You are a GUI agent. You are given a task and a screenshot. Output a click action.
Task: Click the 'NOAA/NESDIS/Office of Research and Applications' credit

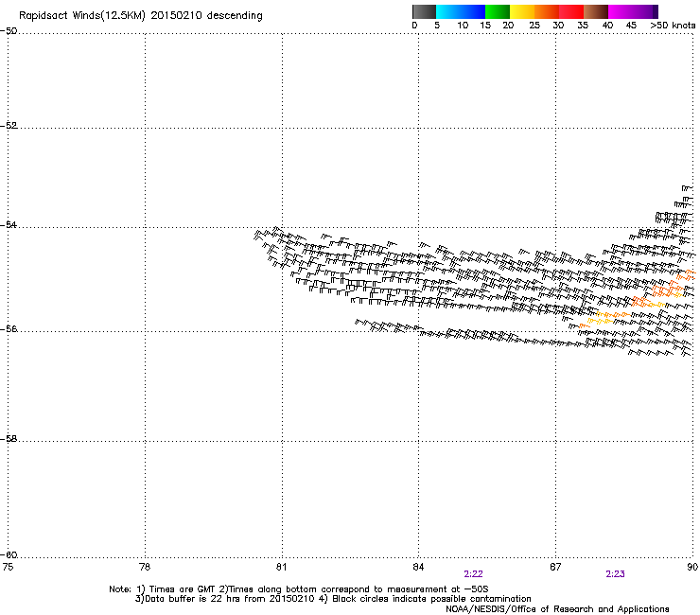coord(557,609)
